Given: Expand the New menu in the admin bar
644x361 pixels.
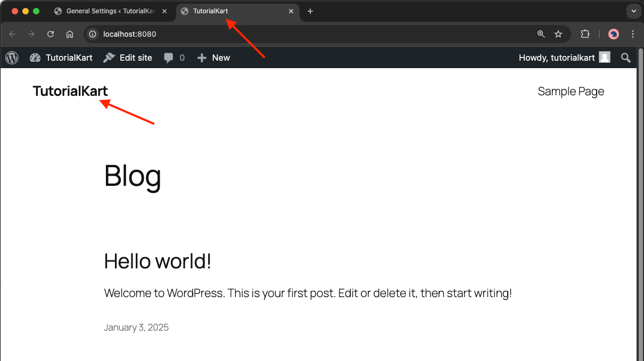Looking at the screenshot, I should tap(213, 58).
